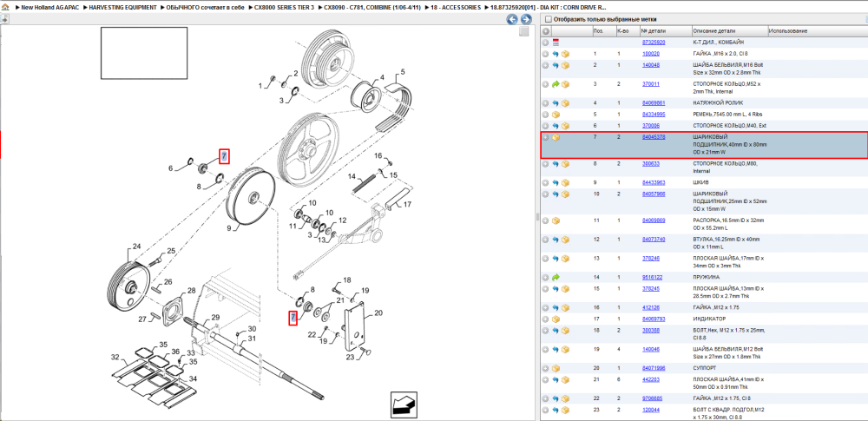Select callout 5 belt label in diagram
The height and width of the screenshot is (421, 868).
point(403,71)
